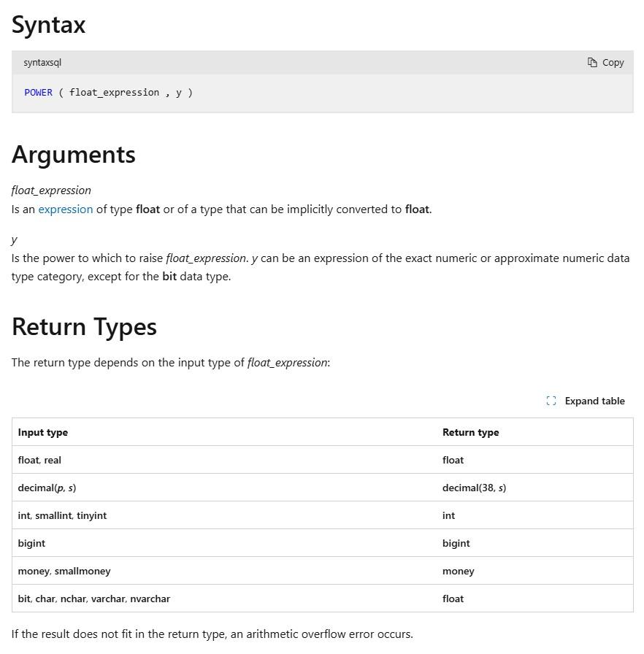The height and width of the screenshot is (654, 644).
Task: Click the Return Types heading
Action: pyautogui.click(x=84, y=327)
